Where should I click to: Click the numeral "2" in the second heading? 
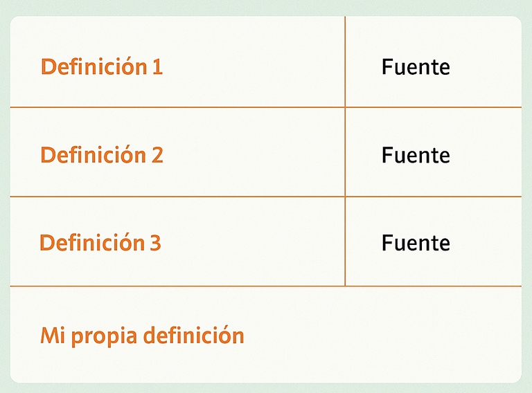click(x=157, y=155)
